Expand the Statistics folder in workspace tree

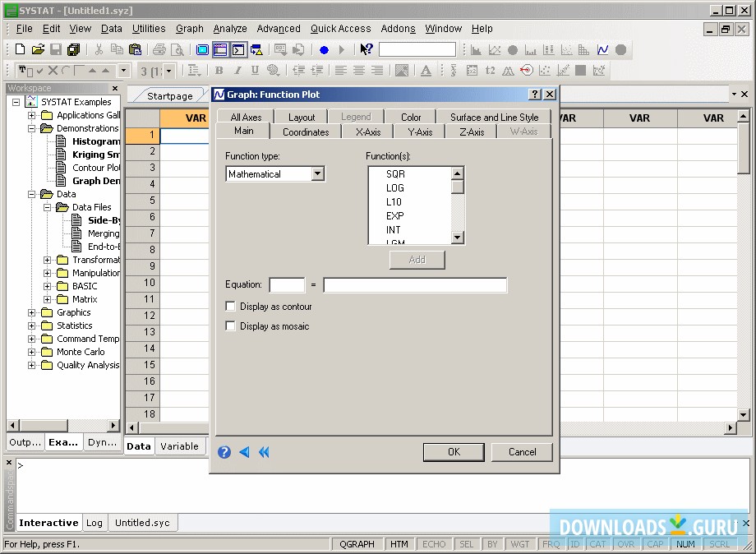(x=33, y=325)
